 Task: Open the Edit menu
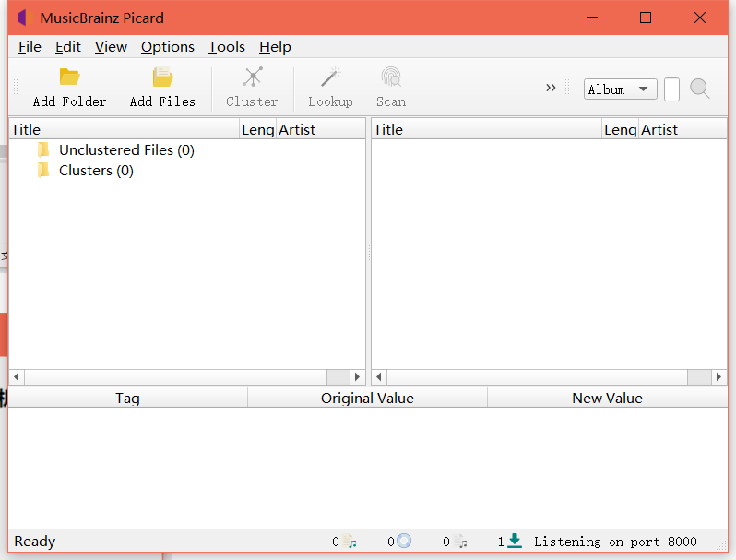tap(68, 47)
